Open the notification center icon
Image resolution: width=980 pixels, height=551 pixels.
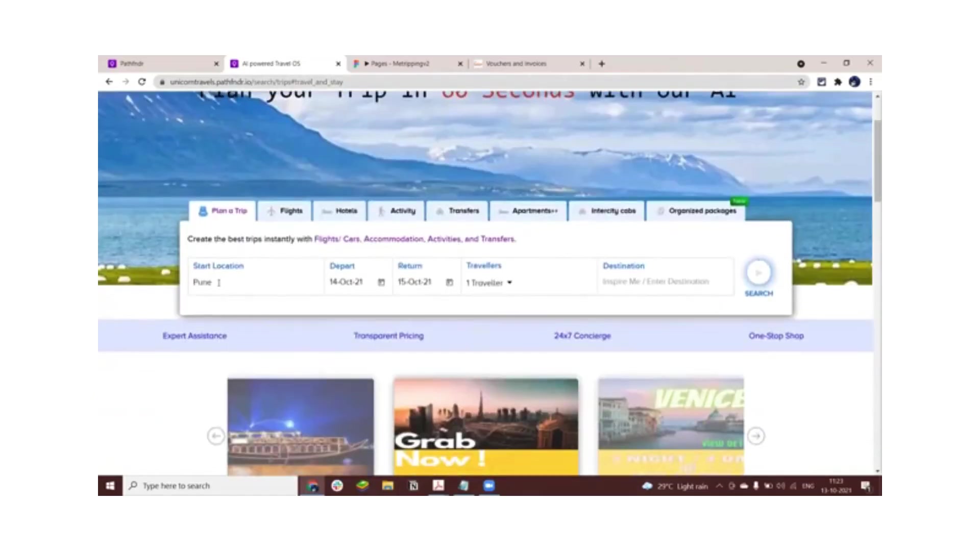point(866,486)
